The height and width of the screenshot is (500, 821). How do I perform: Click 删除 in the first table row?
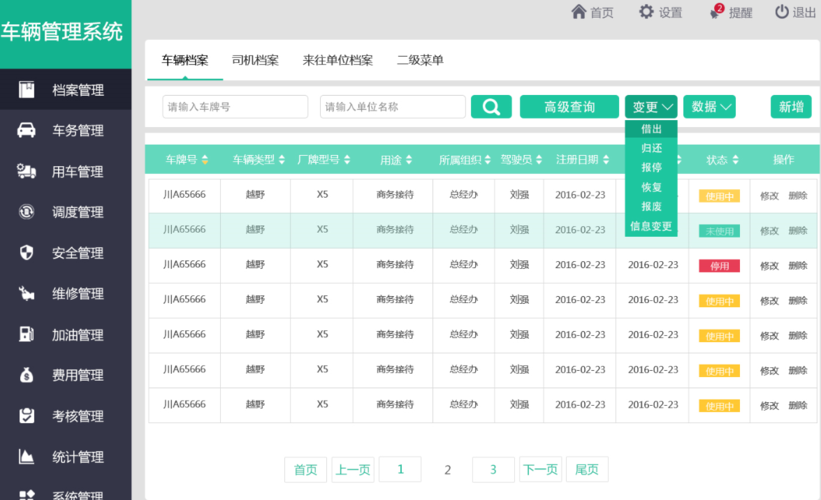pyautogui.click(x=797, y=196)
